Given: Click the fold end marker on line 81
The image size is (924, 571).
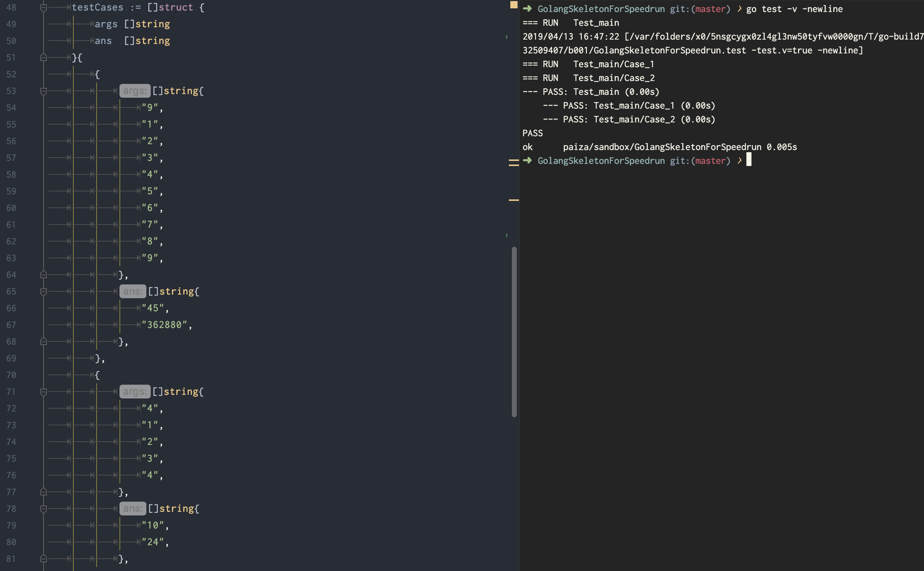Looking at the screenshot, I should pyautogui.click(x=44, y=559).
